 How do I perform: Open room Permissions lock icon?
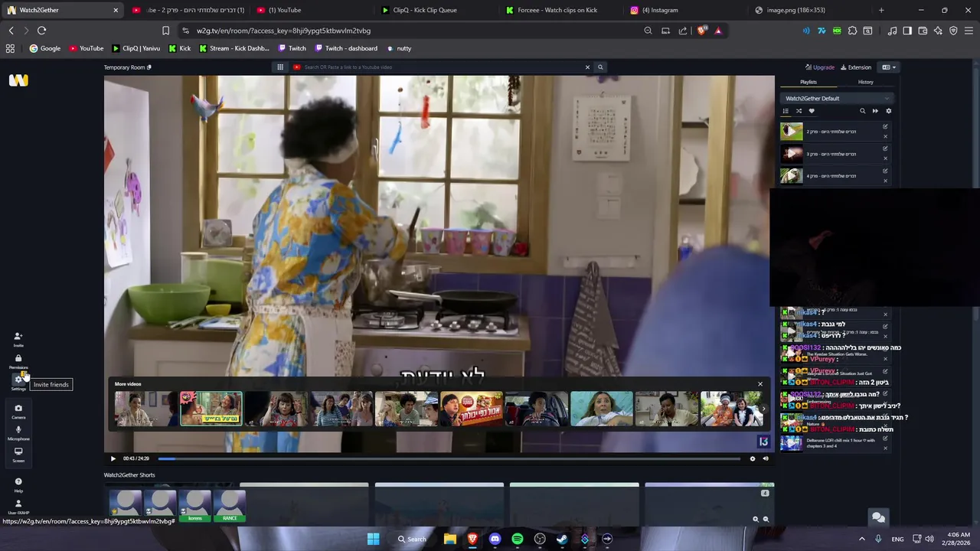[18, 361]
